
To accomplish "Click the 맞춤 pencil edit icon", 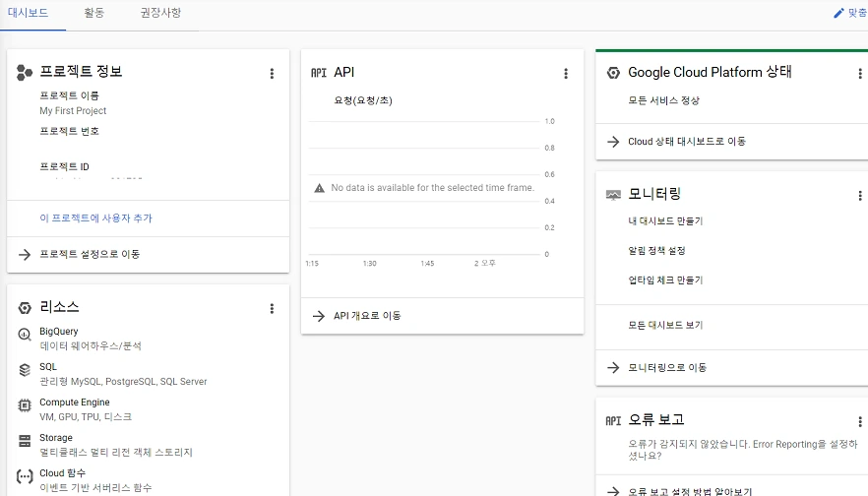I will pos(838,13).
